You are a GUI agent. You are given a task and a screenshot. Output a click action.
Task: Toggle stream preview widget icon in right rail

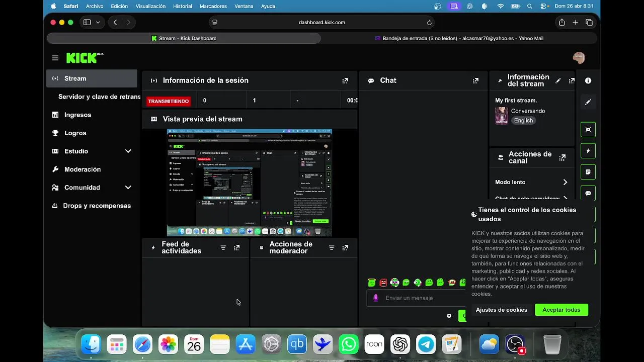coord(588,130)
